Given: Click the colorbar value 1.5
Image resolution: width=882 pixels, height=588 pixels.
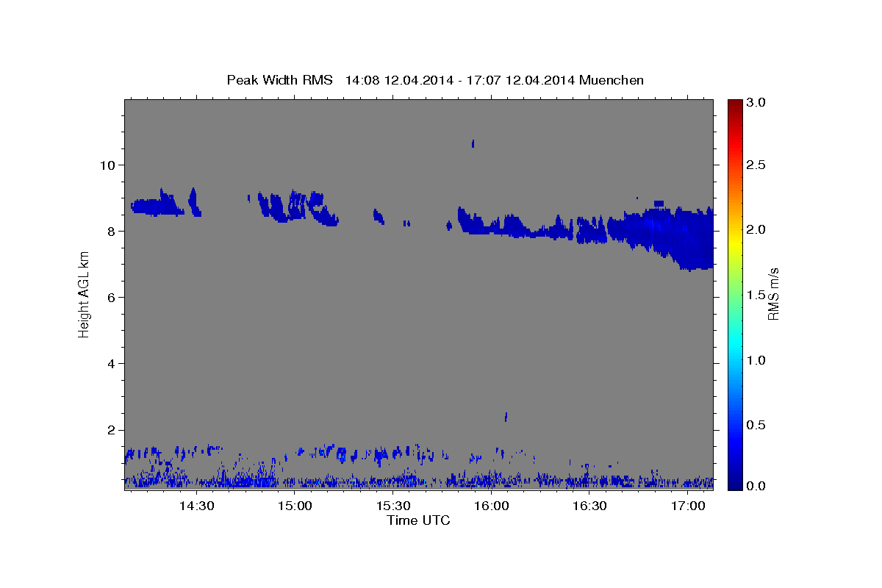Looking at the screenshot, I should tap(756, 295).
